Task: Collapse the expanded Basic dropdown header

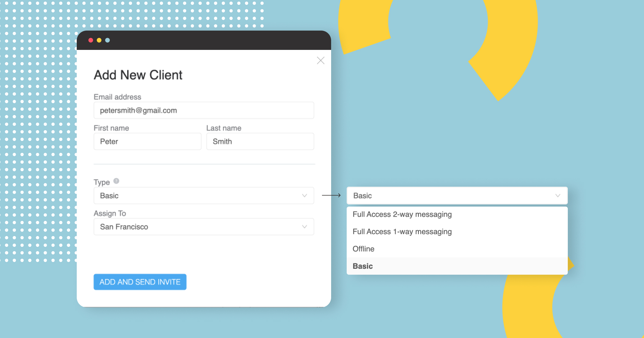Action: [451, 196]
